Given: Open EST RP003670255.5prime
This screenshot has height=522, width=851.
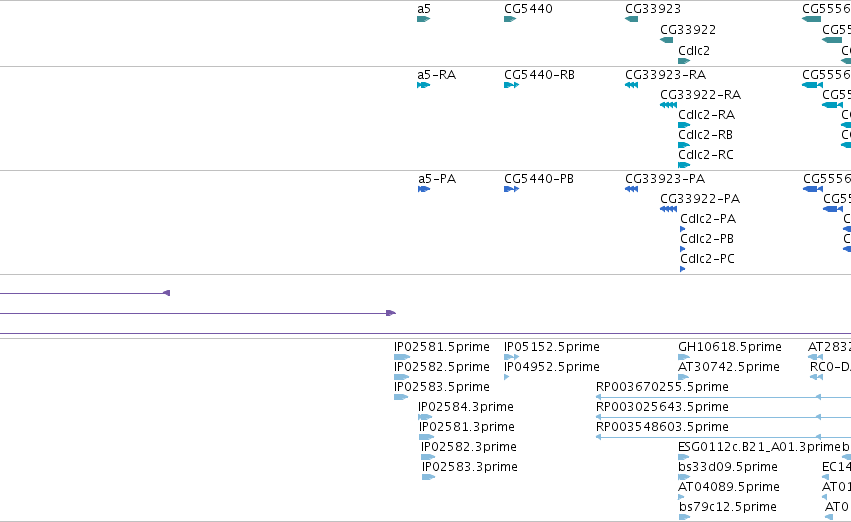Looking at the screenshot, I should coord(723,397).
